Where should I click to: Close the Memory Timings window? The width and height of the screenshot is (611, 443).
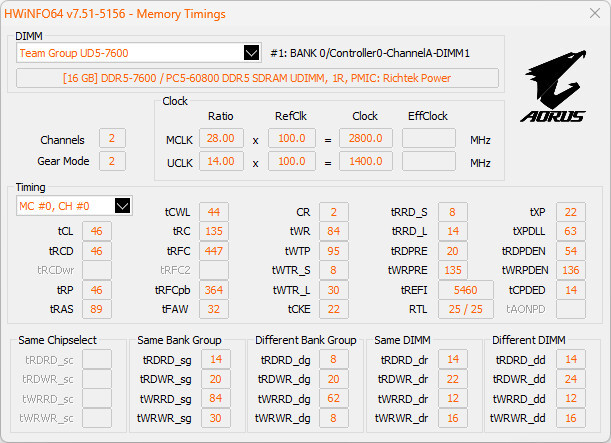point(595,13)
